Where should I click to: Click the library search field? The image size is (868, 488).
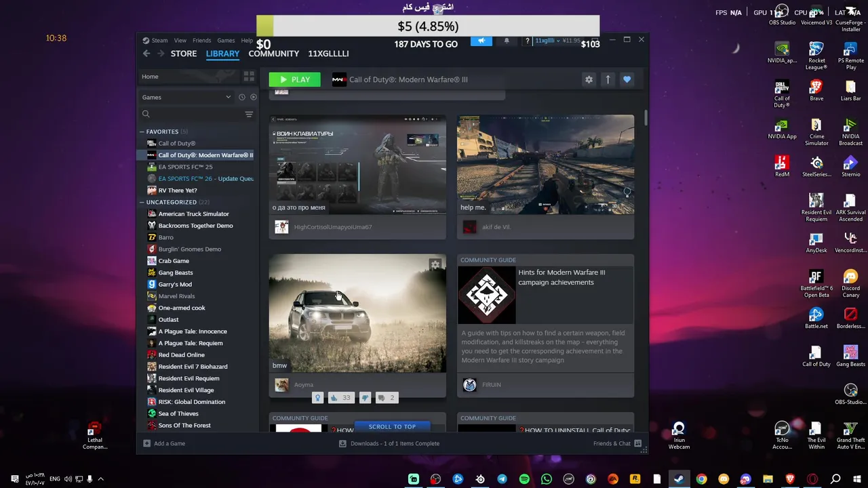point(191,114)
